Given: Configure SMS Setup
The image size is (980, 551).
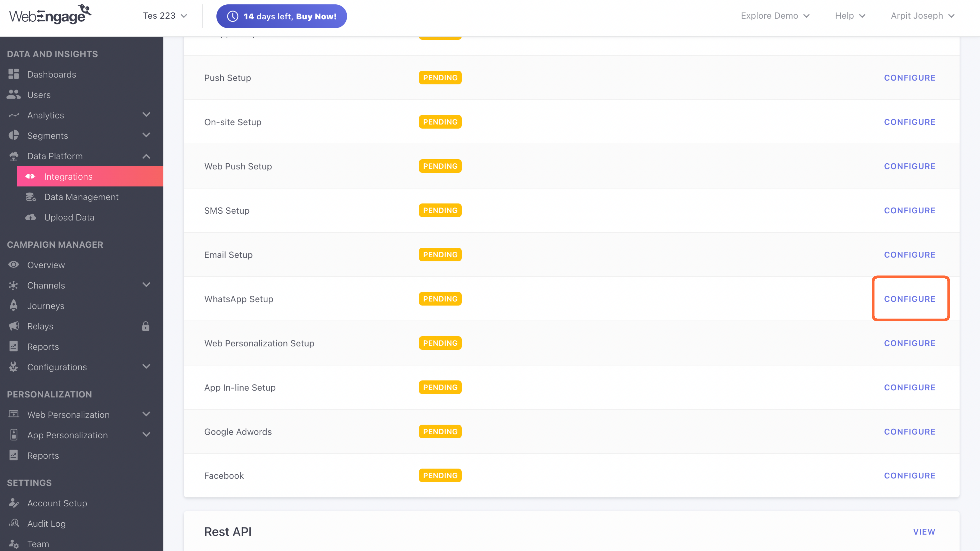Looking at the screenshot, I should [909, 210].
